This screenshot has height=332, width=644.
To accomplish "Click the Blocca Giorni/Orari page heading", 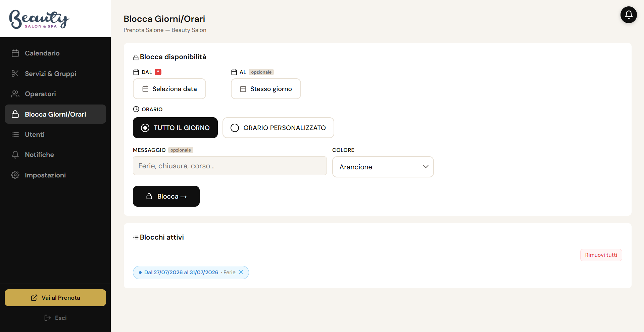I will [x=164, y=19].
